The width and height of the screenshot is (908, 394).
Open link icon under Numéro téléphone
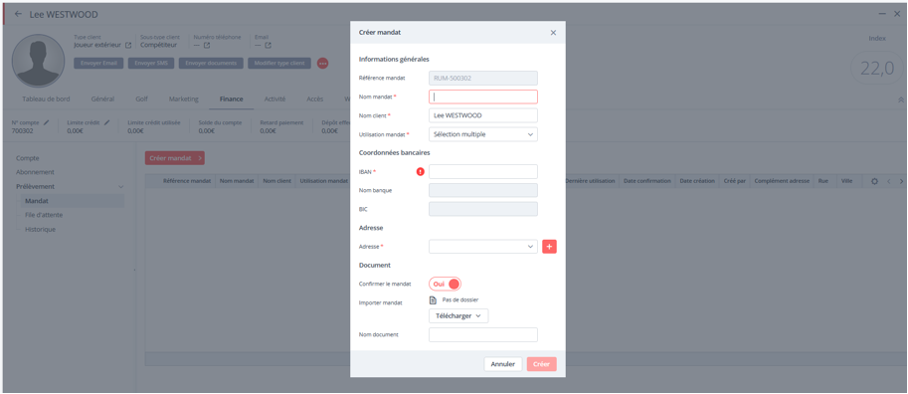[207, 45]
